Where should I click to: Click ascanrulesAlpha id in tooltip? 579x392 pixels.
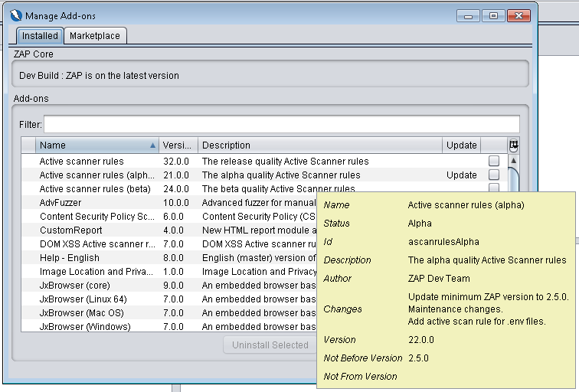pyautogui.click(x=443, y=242)
